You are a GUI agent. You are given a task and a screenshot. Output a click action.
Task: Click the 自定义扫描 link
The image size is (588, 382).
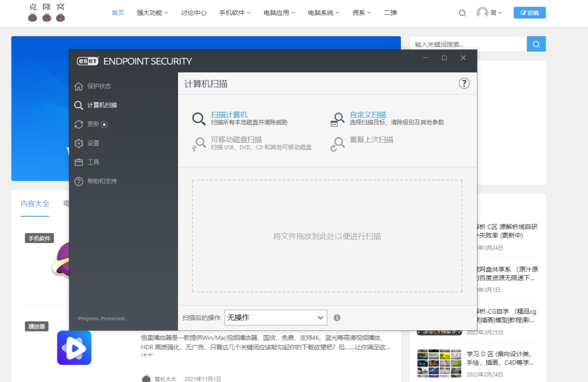click(368, 115)
